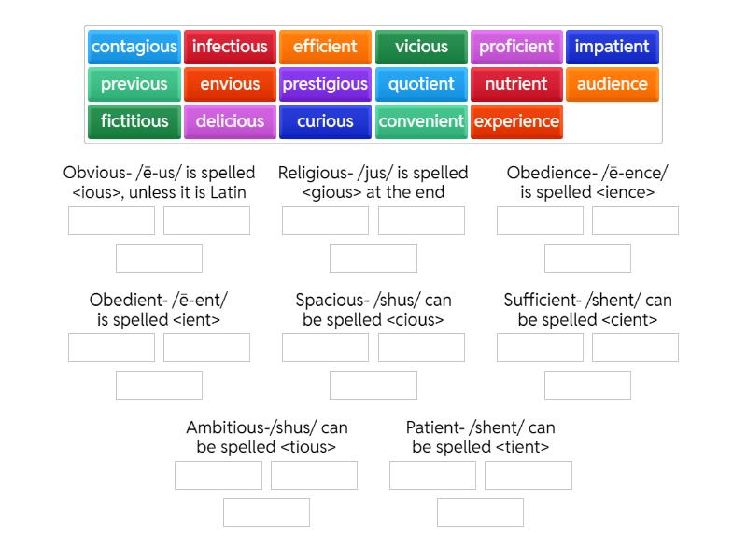
Task: Click the purple 'proficient' tile
Action: click(516, 47)
